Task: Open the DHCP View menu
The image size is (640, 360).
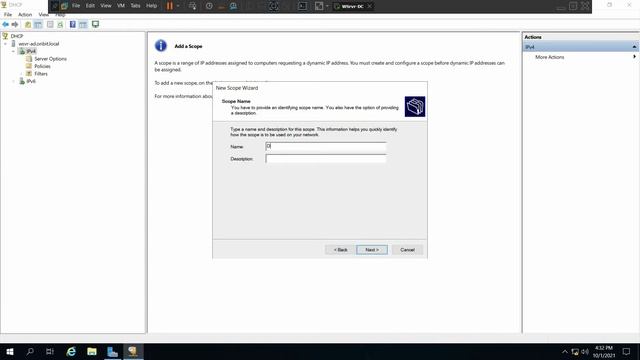Action: (43, 14)
